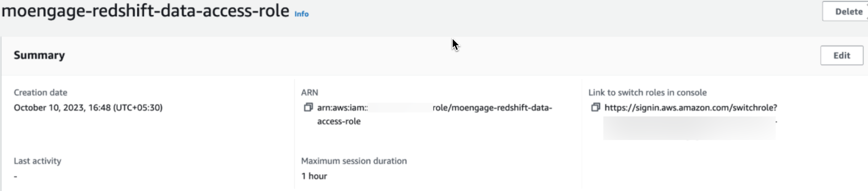Copy the role ARN with copy icon

tap(308, 108)
